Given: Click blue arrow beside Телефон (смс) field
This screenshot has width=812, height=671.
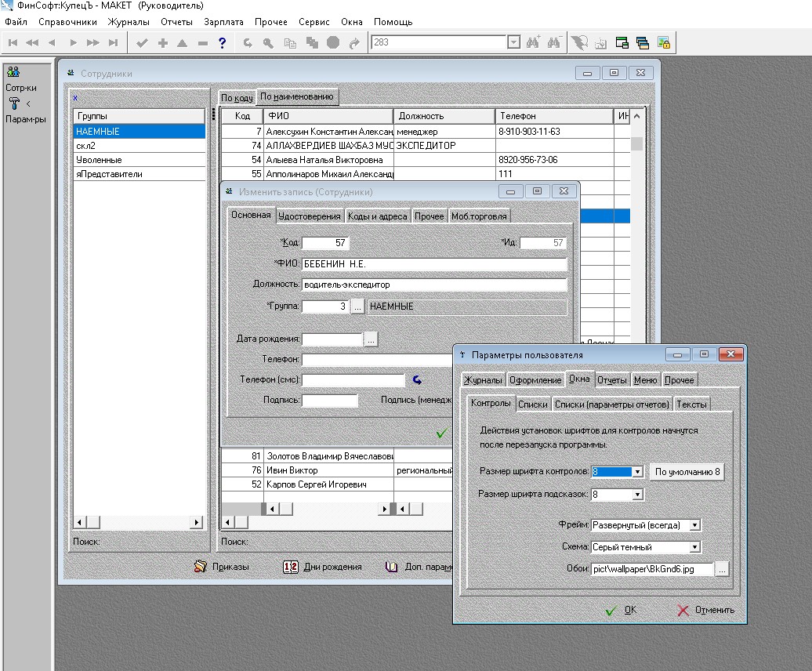Looking at the screenshot, I should click(418, 380).
